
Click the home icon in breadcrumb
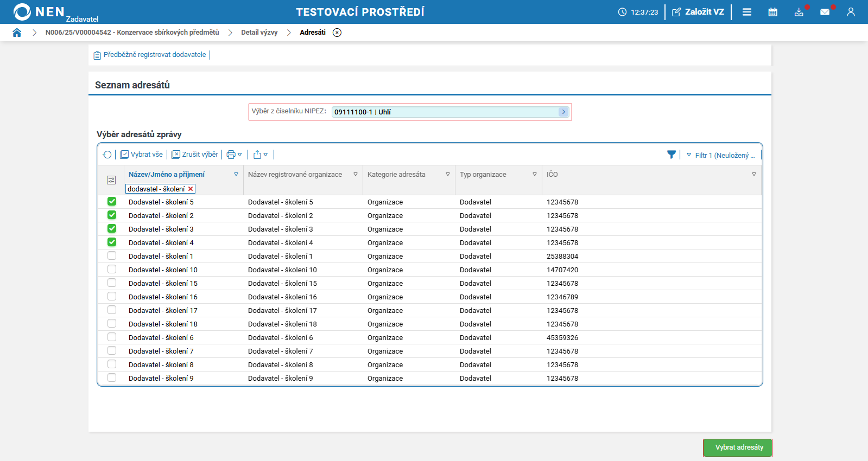coord(17,33)
